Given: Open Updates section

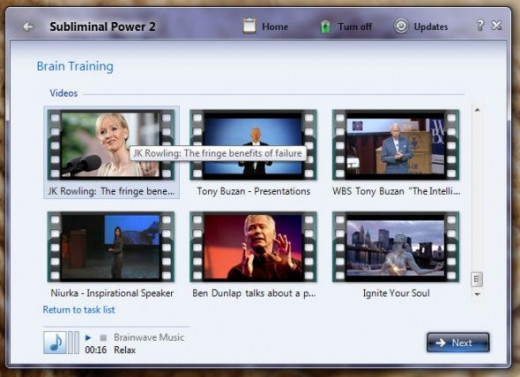Looking at the screenshot, I should click(431, 27).
